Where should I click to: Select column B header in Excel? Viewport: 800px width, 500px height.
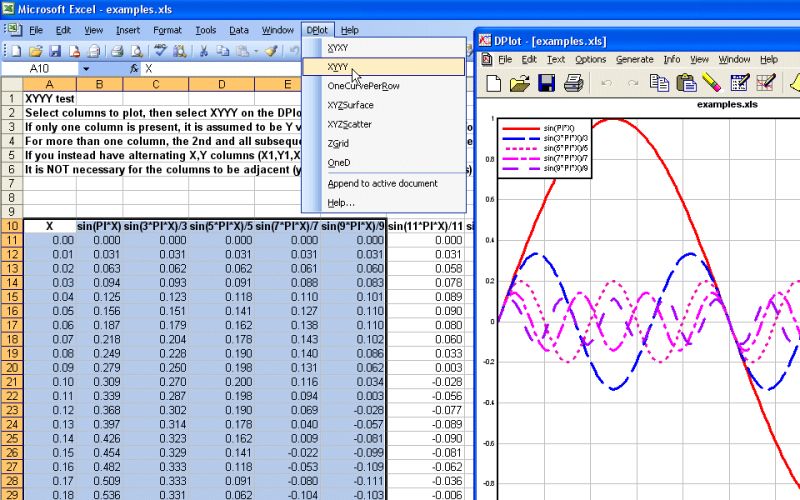coord(99,84)
